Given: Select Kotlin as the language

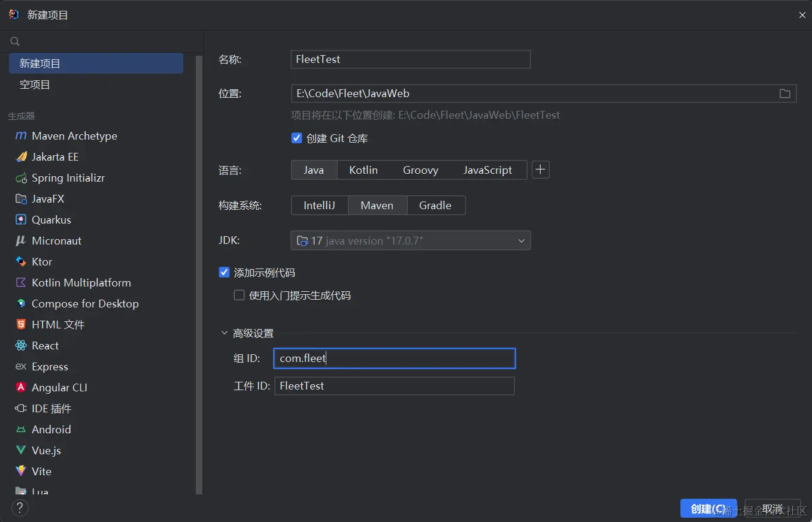Looking at the screenshot, I should point(363,170).
